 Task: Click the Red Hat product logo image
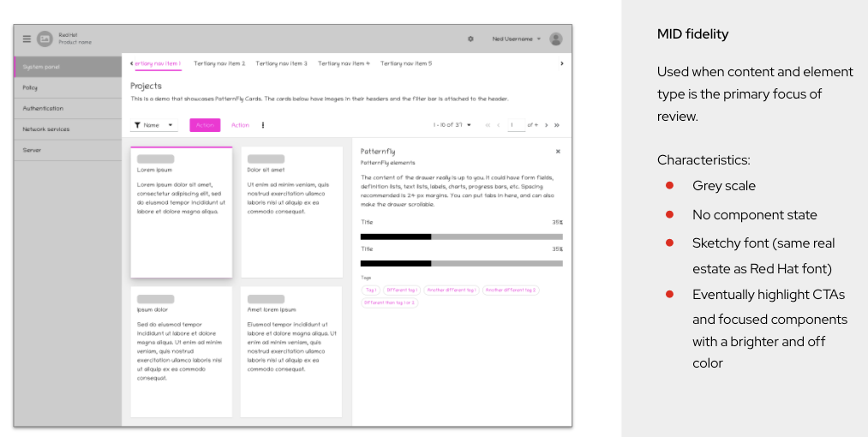click(x=45, y=39)
